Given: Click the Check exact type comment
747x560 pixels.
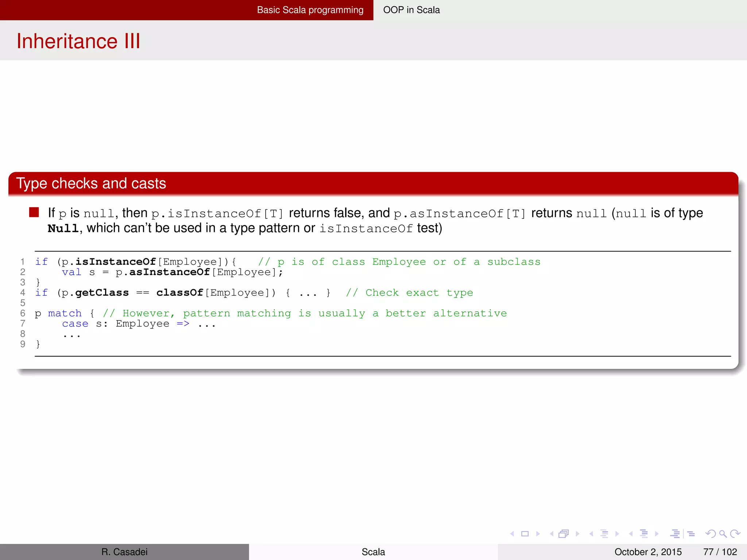Looking at the screenshot, I should point(409,293).
